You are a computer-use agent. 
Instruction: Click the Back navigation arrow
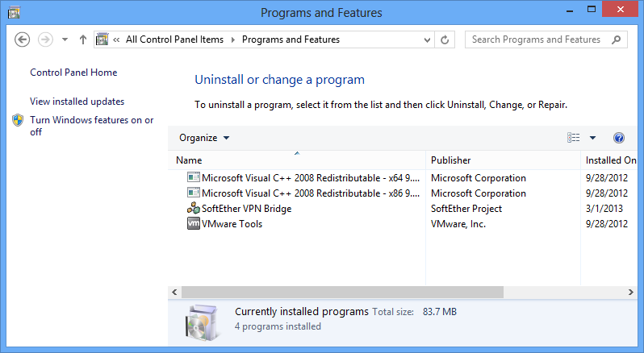22,39
